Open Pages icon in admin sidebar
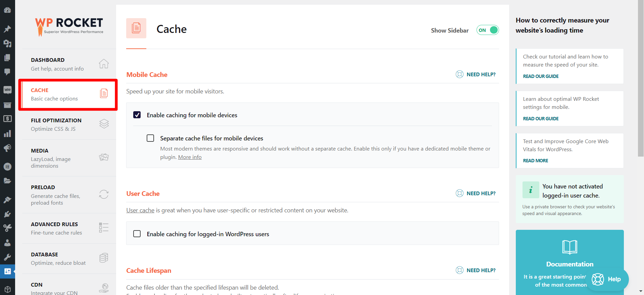This screenshot has height=295, width=644. (7, 57)
